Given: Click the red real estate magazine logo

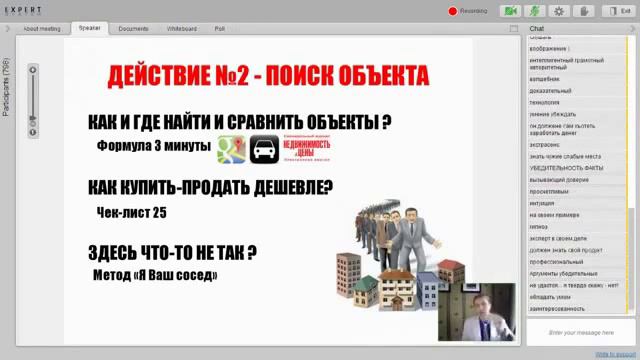Looking at the screenshot, I should 307,149.
